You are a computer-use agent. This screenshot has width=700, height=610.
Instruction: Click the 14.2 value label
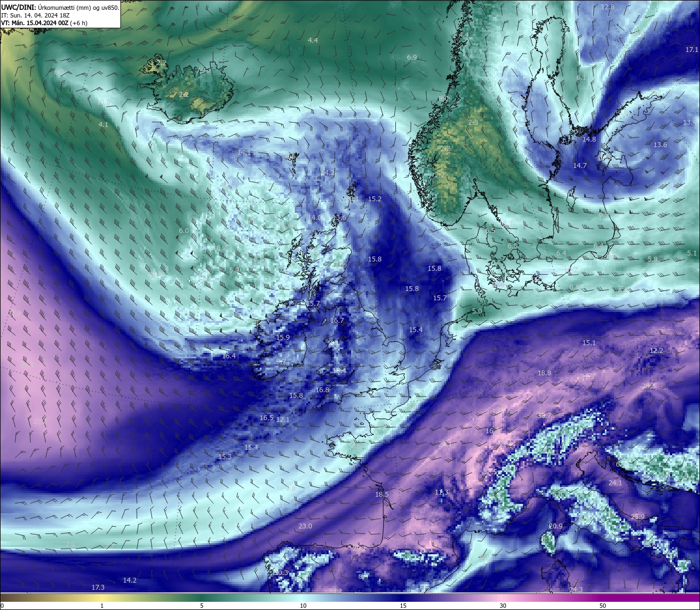point(130,580)
